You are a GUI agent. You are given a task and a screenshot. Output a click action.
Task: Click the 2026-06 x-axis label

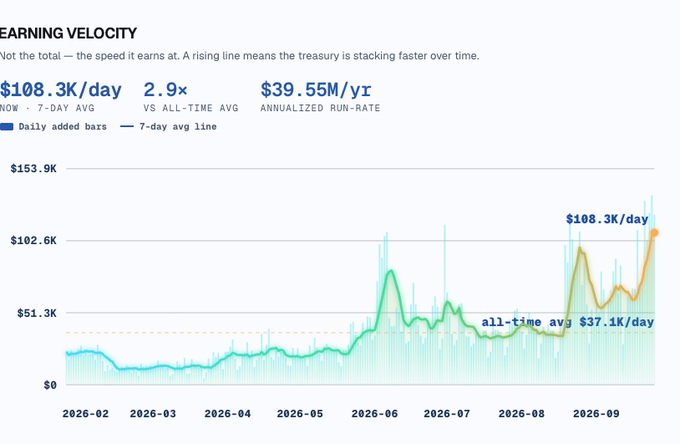click(375, 414)
